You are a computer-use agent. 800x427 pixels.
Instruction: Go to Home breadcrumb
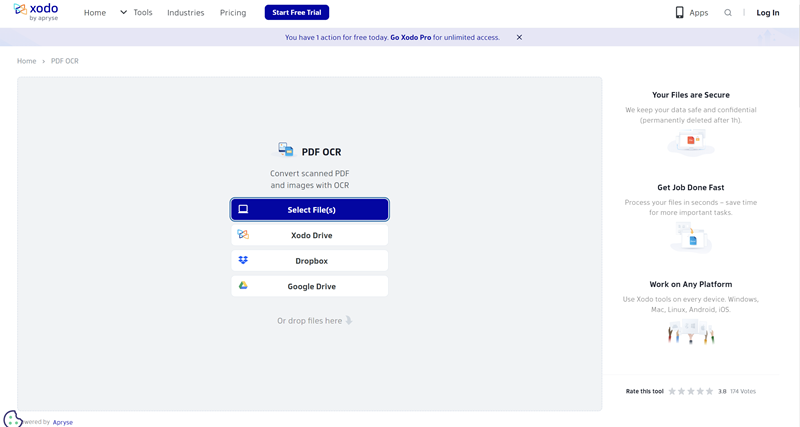tap(27, 61)
